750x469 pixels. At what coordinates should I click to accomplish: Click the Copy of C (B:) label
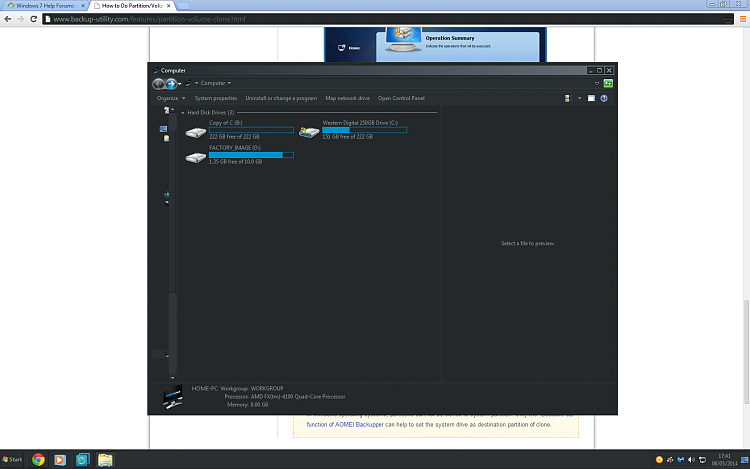[x=226, y=123]
